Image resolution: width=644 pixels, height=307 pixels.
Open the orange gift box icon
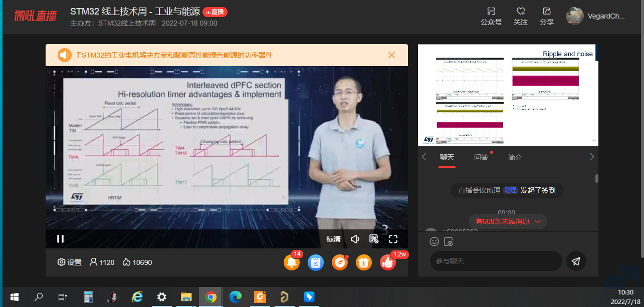364,262
